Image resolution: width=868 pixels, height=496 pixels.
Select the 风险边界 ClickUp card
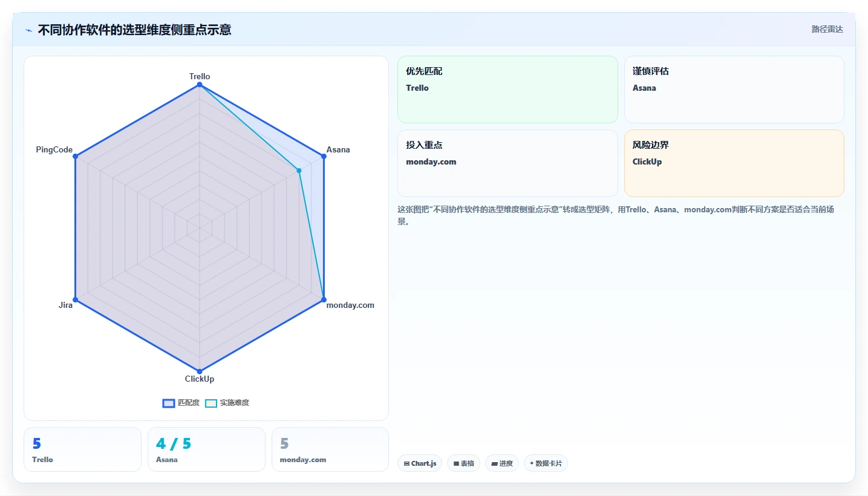pyautogui.click(x=734, y=163)
